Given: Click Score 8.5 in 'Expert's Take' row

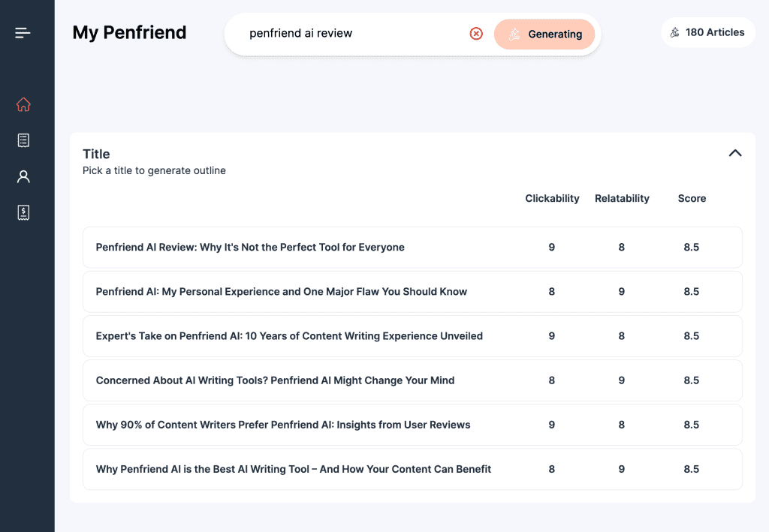Looking at the screenshot, I should (x=692, y=336).
